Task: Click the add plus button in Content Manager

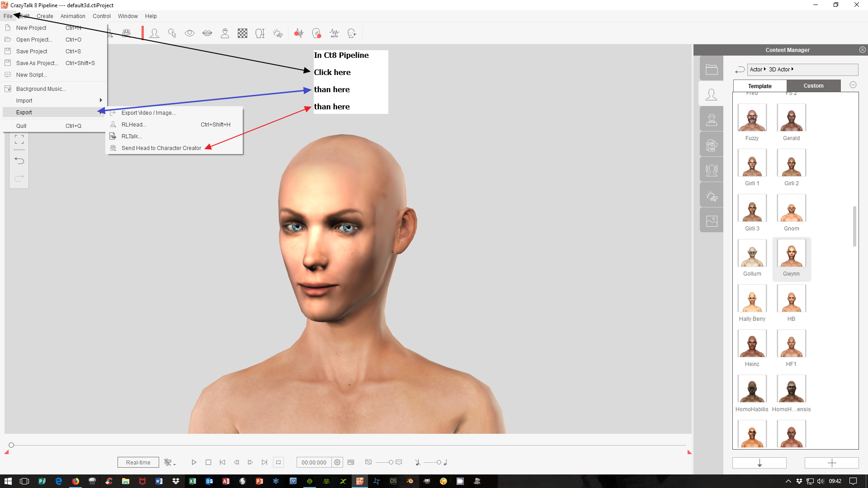Action: pos(832,463)
